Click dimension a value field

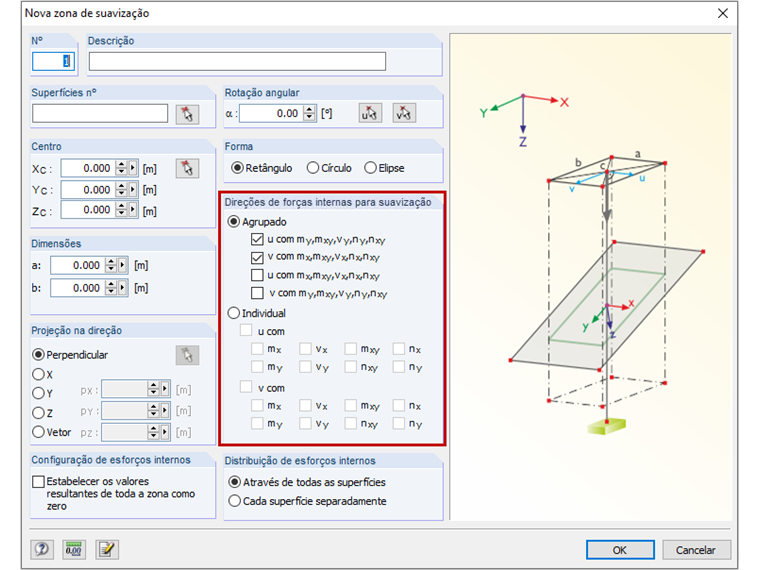click(x=79, y=265)
